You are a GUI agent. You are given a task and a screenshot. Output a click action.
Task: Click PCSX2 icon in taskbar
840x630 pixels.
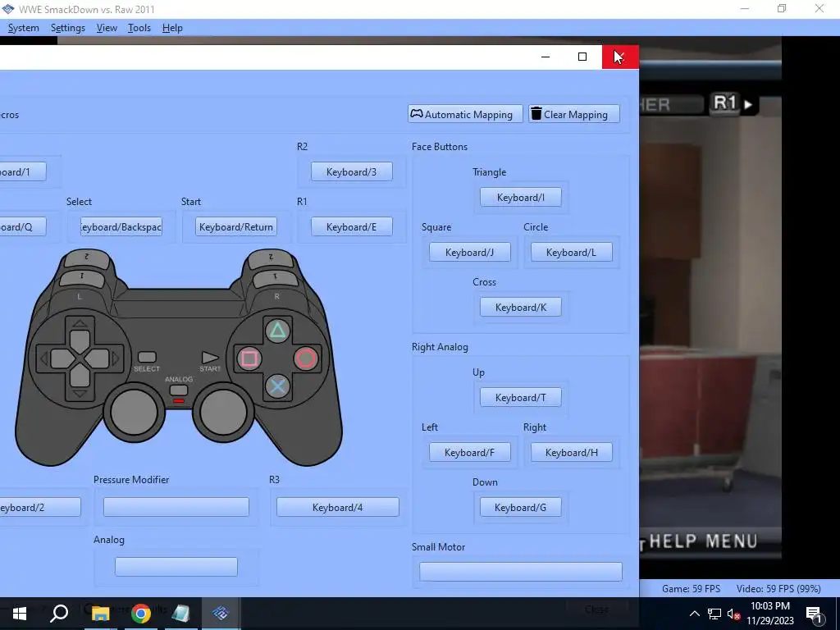click(x=221, y=614)
